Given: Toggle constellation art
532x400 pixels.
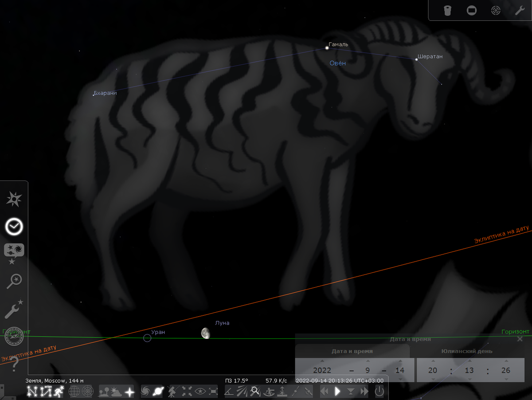Looking at the screenshot, I should tap(59, 391).
